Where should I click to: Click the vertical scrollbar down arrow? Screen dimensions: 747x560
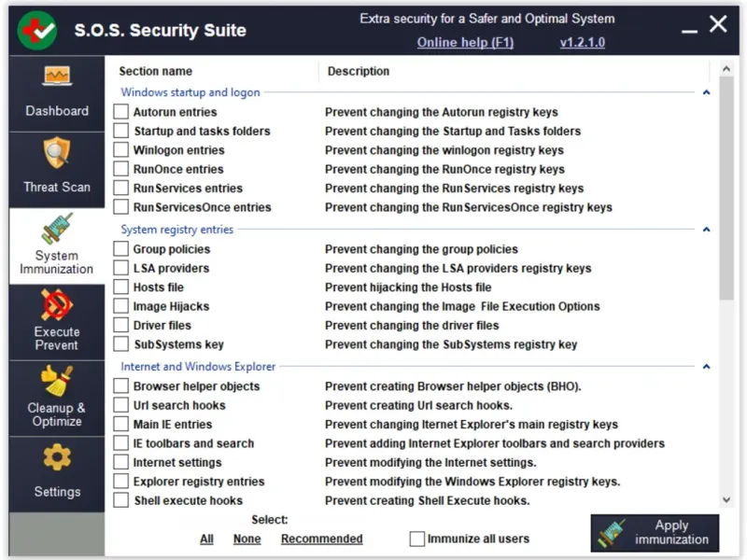click(x=726, y=501)
